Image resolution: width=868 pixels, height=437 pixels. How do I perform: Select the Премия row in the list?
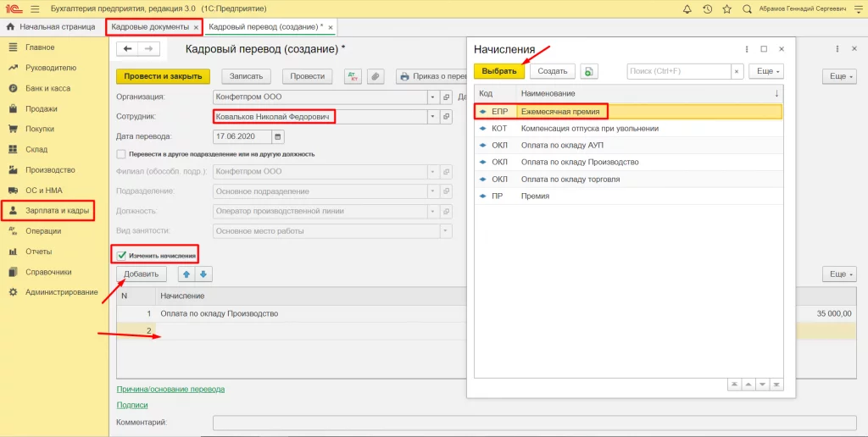[x=628, y=196]
